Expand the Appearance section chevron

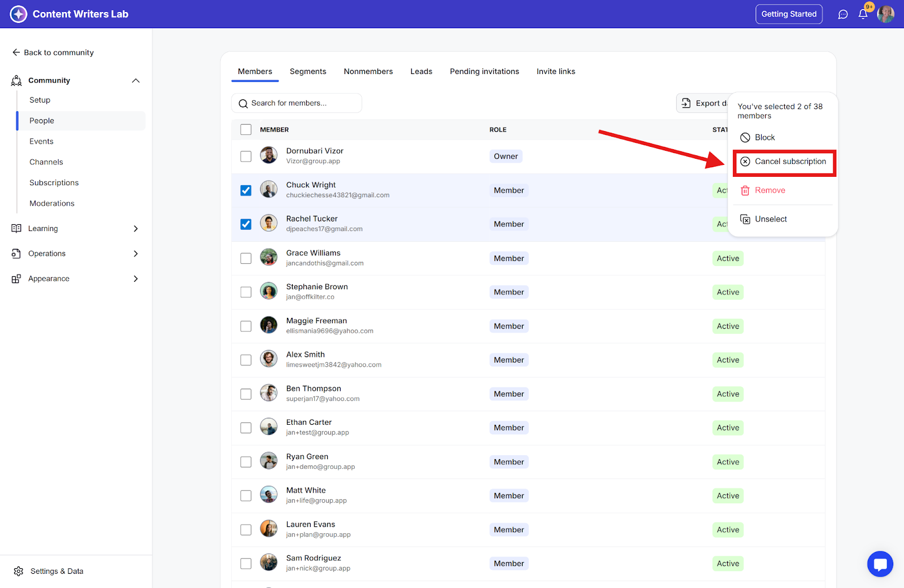[x=136, y=279]
